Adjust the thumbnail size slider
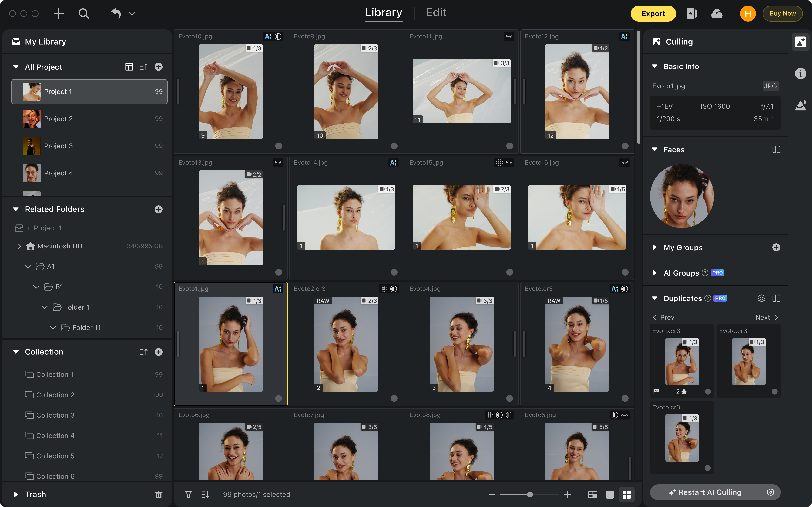 click(530, 494)
